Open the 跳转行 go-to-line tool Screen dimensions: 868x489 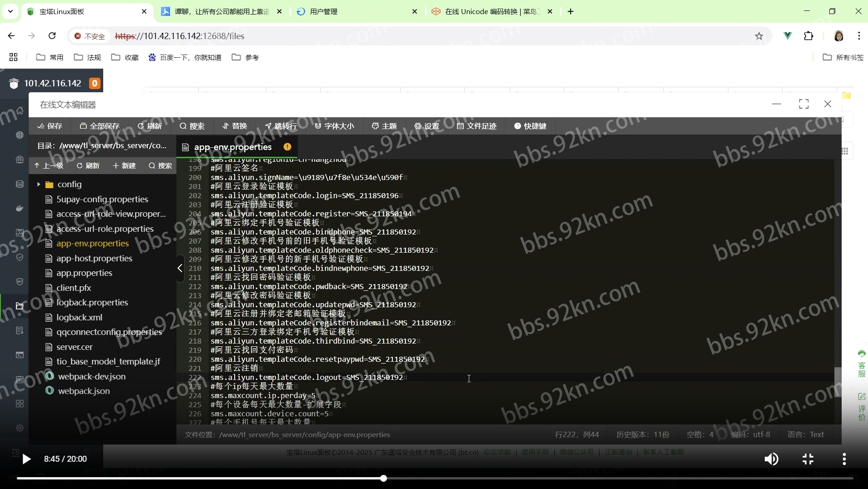click(281, 126)
